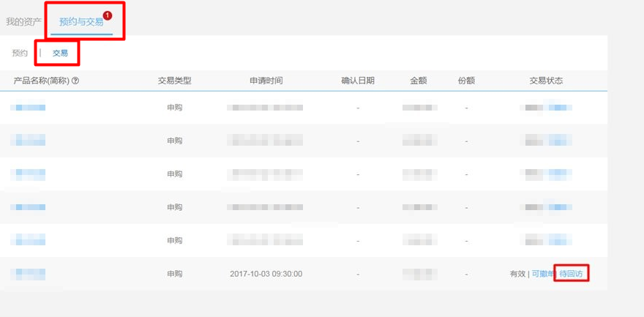Open the 我的资产 tab
This screenshot has height=317, width=644.
[x=23, y=22]
